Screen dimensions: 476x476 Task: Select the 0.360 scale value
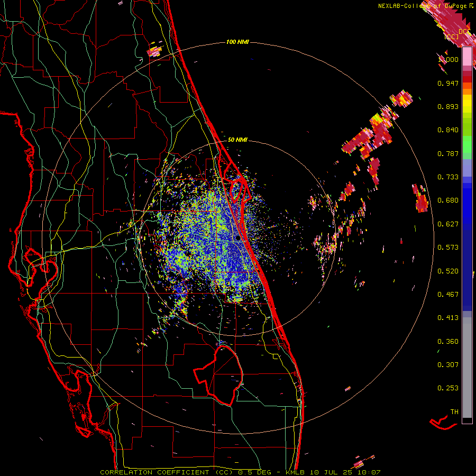click(x=448, y=342)
